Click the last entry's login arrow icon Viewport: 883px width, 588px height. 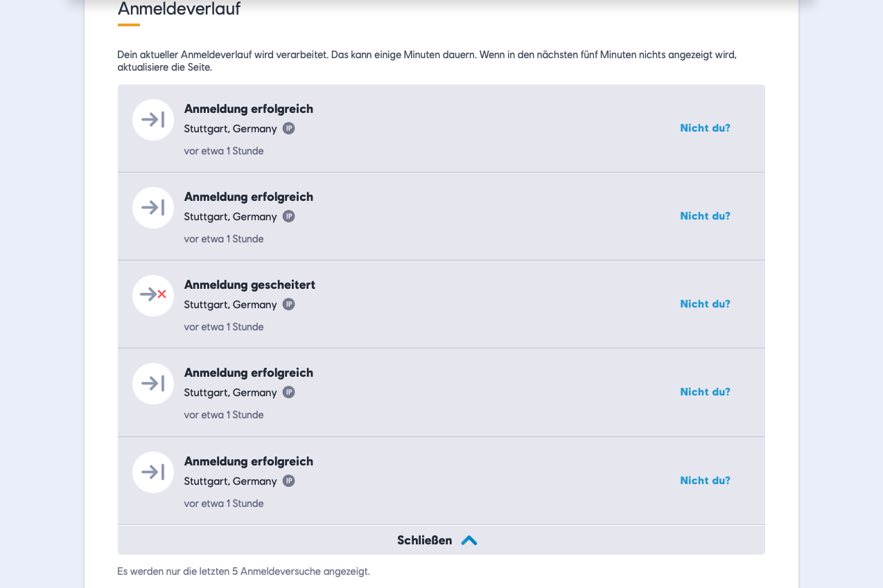[x=153, y=472]
